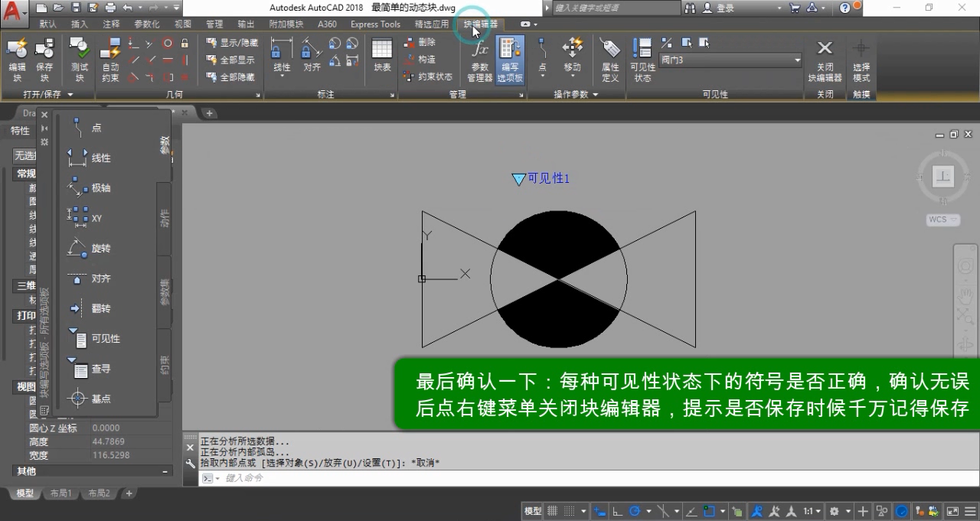Click the Undo arrow in quick access toolbar
The width and height of the screenshot is (980, 521).
click(126, 8)
